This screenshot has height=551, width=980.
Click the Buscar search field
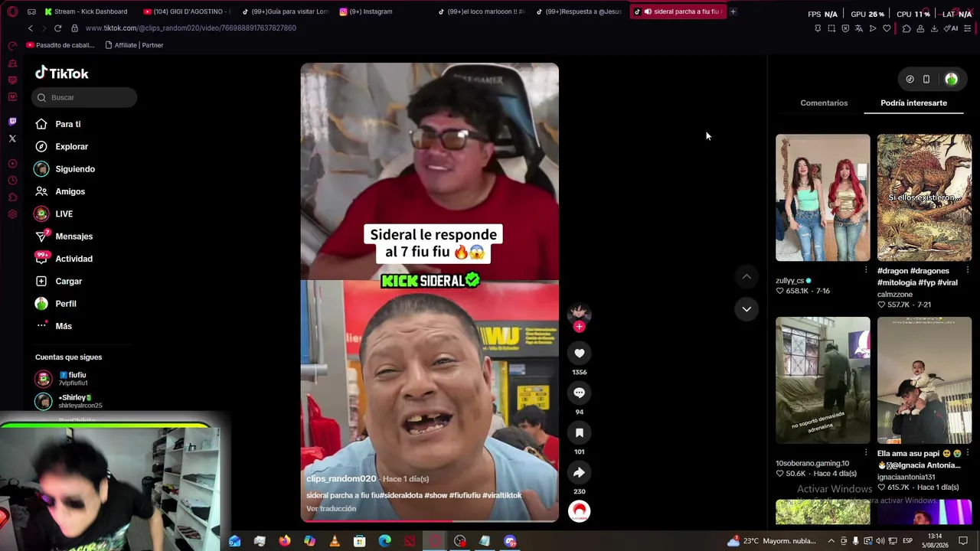coord(84,97)
